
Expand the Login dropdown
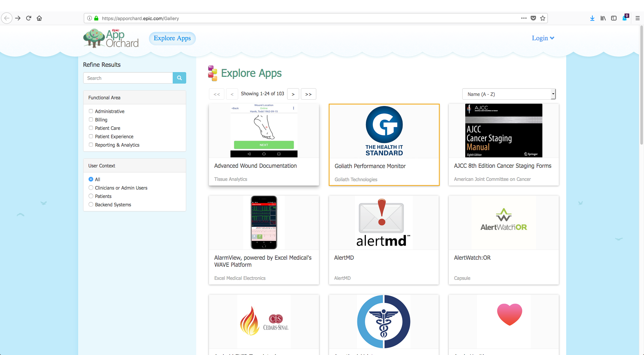click(543, 38)
